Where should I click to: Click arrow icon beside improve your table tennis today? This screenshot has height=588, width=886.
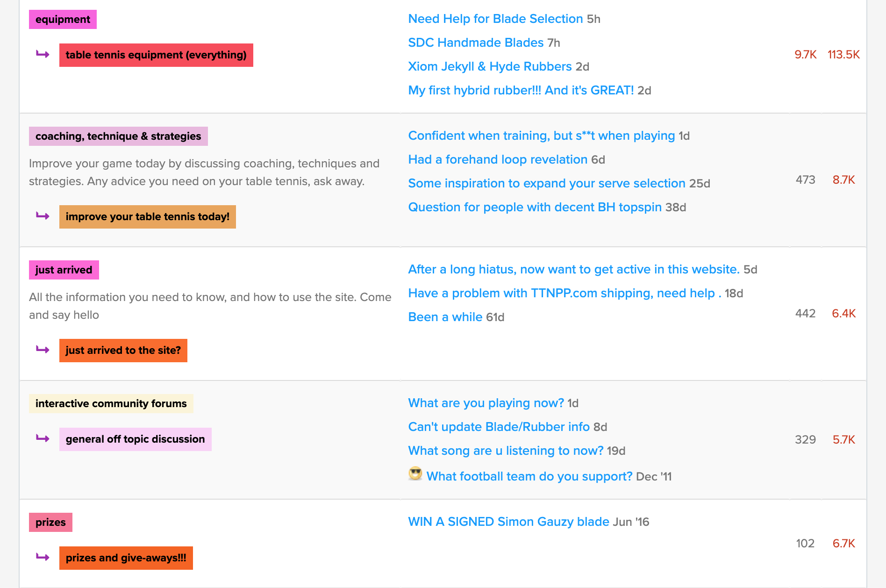pos(43,216)
